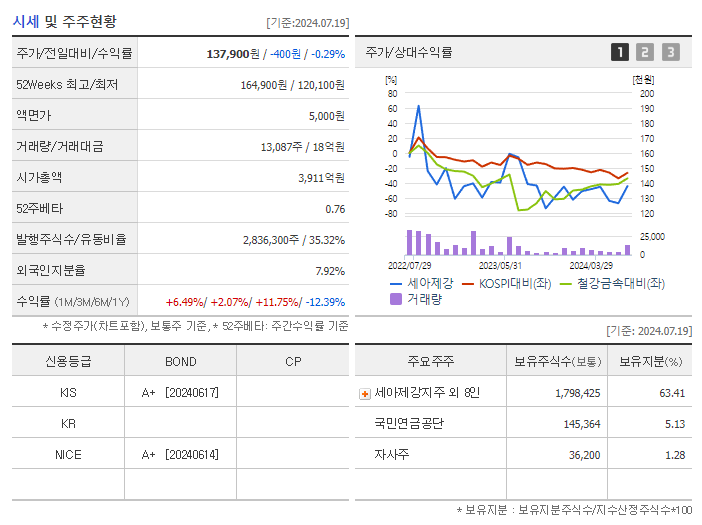Click the 보유지분(%) column header

pos(651,361)
